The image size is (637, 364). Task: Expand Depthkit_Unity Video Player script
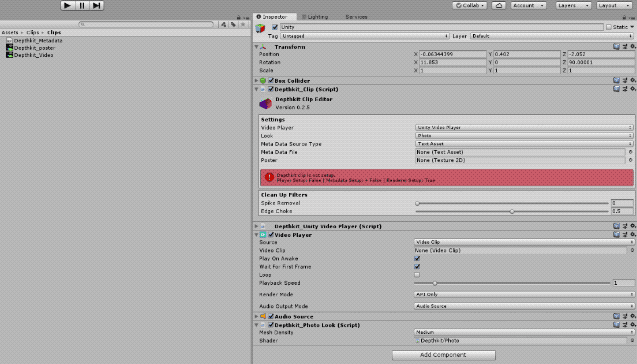tap(256, 226)
